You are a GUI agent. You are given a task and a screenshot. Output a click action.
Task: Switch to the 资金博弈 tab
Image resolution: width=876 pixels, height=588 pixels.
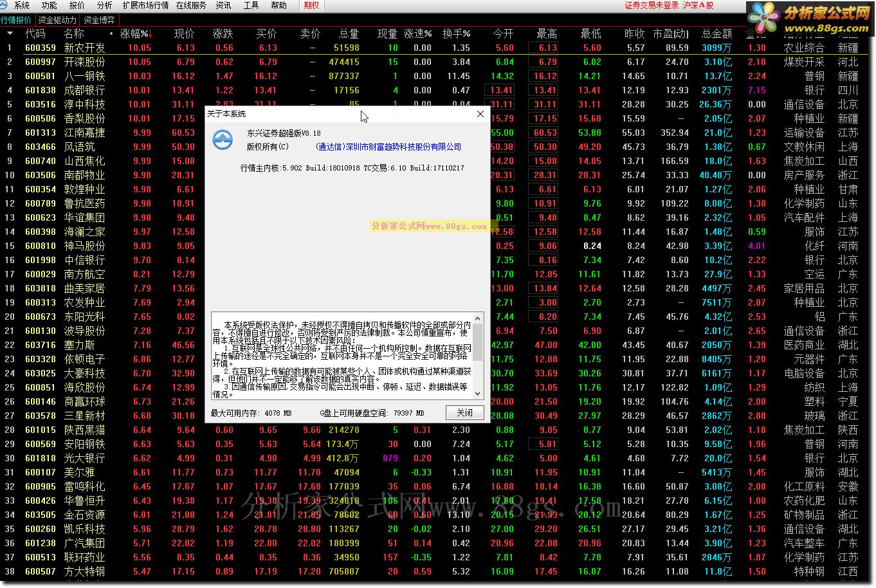point(99,20)
